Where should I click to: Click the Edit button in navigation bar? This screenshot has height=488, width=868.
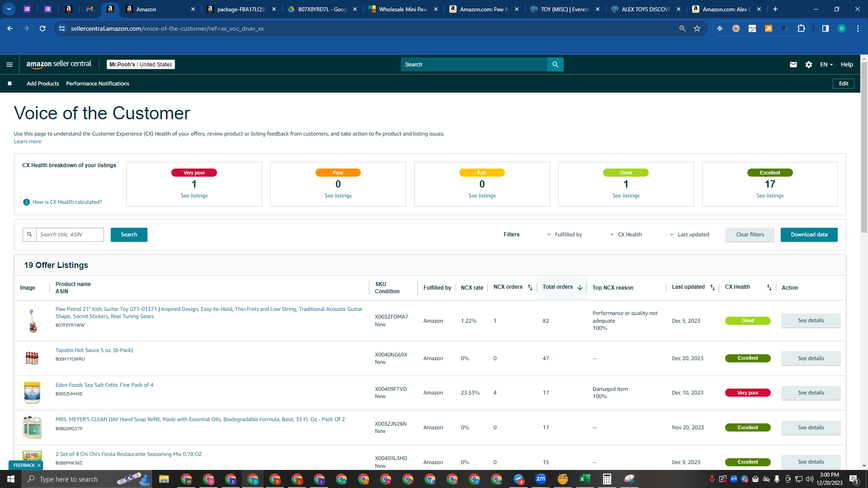pyautogui.click(x=844, y=84)
